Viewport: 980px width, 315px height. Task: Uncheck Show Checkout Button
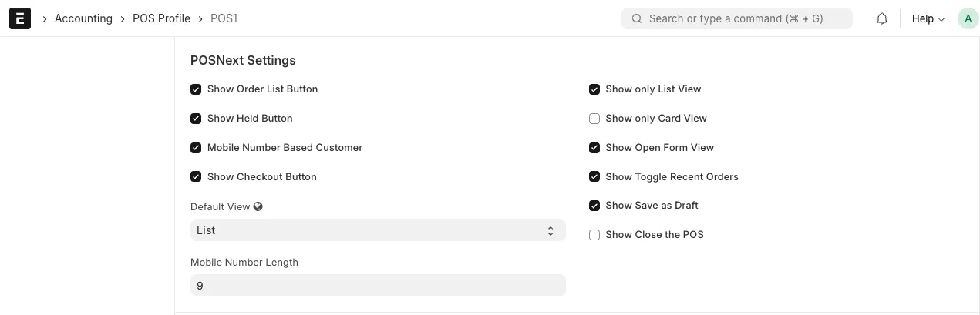coord(196,177)
